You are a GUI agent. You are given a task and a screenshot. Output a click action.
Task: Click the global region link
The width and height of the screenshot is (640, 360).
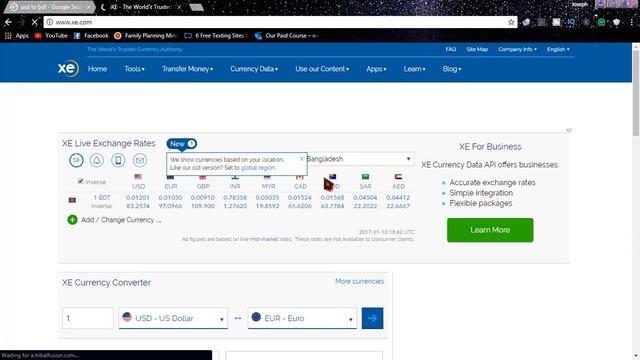click(x=258, y=168)
